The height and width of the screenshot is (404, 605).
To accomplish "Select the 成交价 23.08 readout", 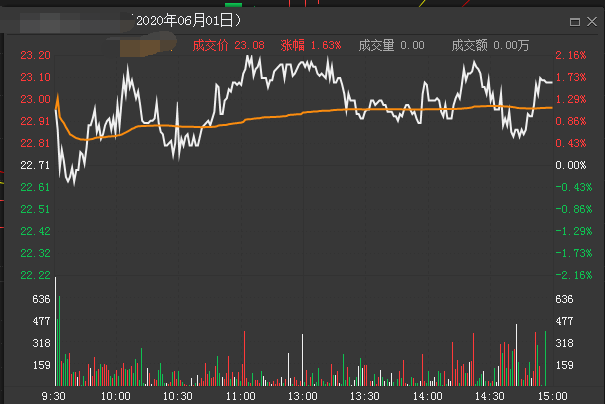I will pyautogui.click(x=228, y=45).
